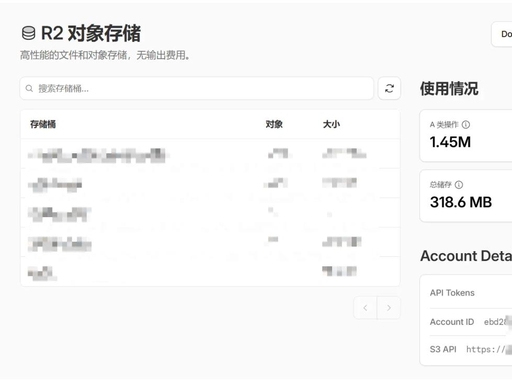
Task: Open the API Tokens link
Action: (x=452, y=293)
